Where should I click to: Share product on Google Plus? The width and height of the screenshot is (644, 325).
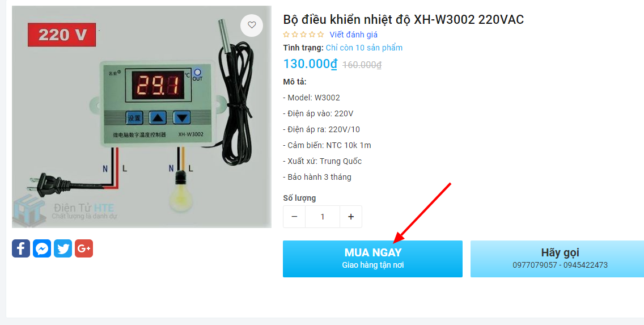(x=84, y=248)
